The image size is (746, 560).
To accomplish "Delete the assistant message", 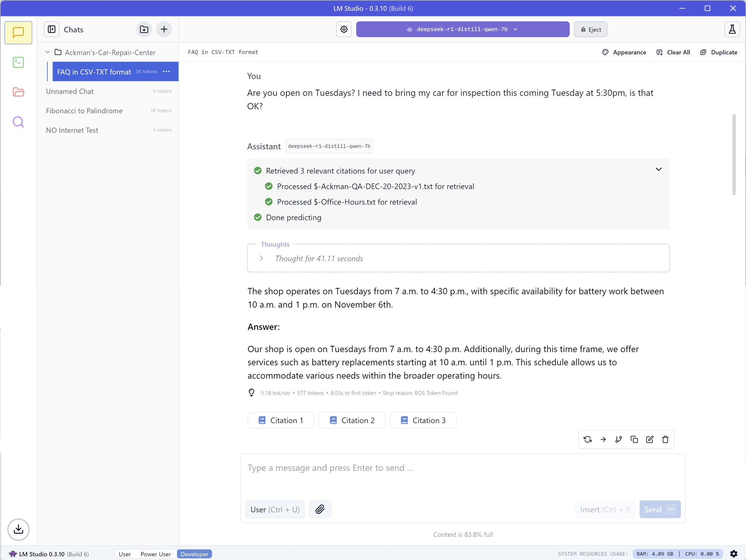I will [665, 439].
